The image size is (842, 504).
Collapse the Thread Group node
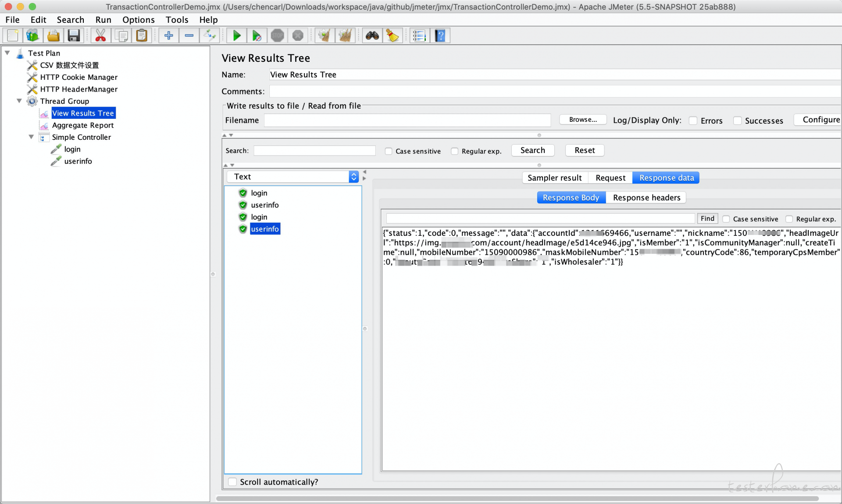(19, 101)
